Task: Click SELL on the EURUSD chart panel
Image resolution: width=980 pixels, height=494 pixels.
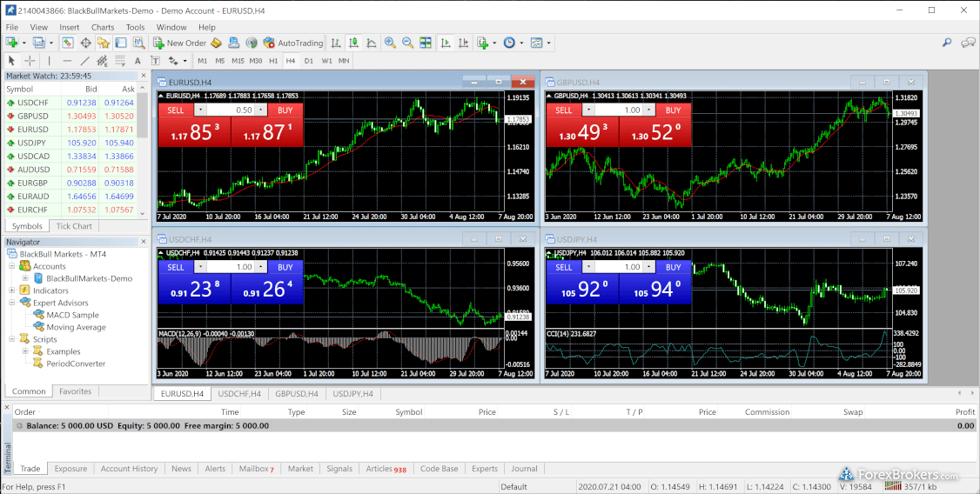Action: pyautogui.click(x=177, y=110)
